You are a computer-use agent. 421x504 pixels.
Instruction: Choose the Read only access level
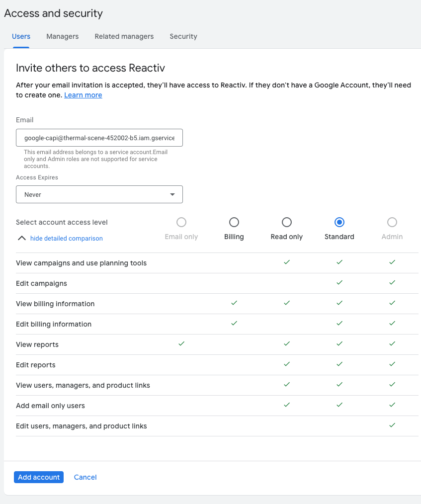pos(286,222)
